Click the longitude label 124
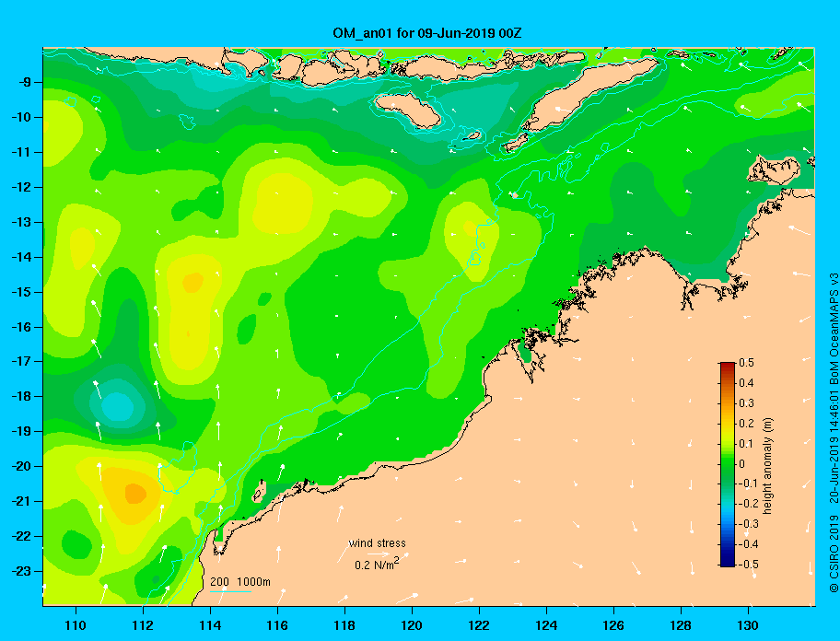 click(546, 625)
